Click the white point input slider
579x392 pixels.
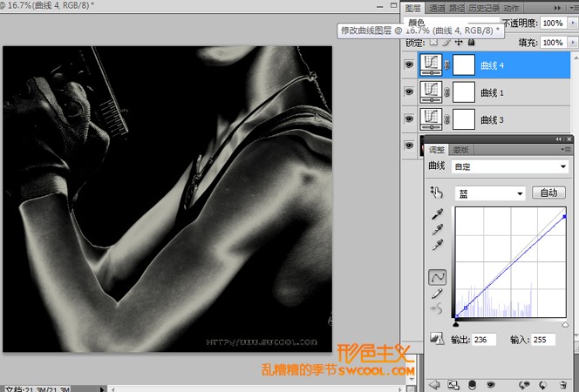click(565, 325)
